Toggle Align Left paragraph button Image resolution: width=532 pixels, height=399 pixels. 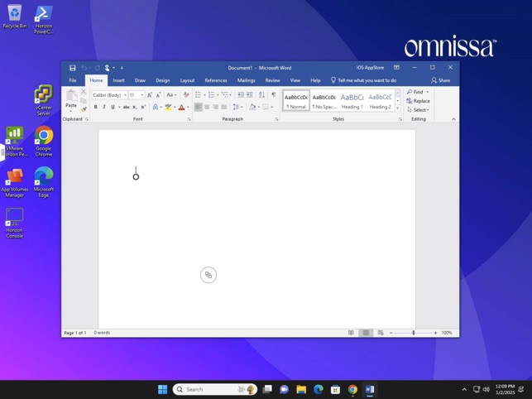pos(198,107)
